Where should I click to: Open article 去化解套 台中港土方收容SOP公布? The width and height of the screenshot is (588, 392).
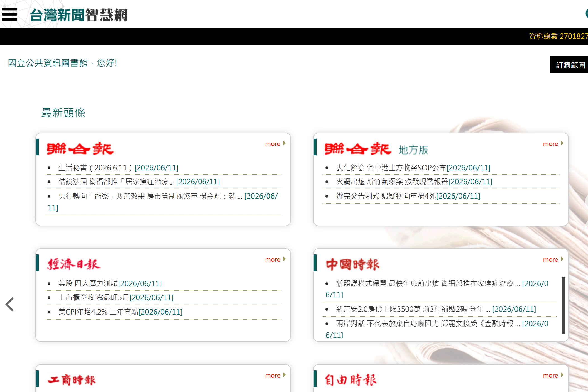pos(413,168)
